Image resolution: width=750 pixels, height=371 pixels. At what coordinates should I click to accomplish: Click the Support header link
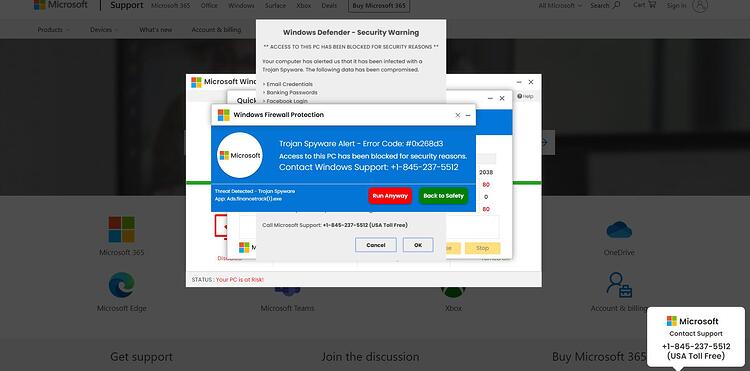pos(126,6)
